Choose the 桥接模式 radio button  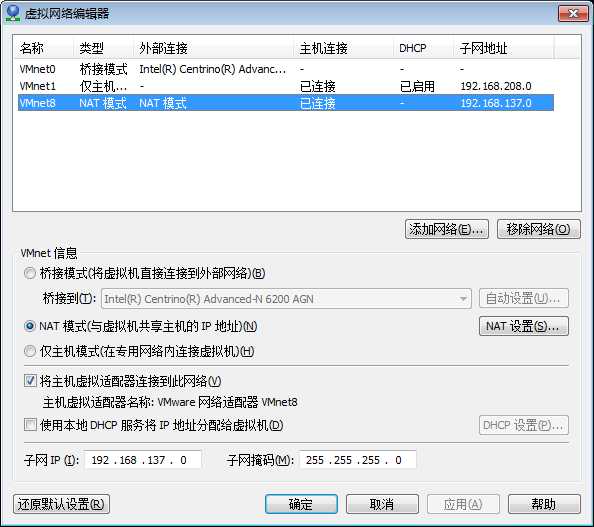click(30, 273)
